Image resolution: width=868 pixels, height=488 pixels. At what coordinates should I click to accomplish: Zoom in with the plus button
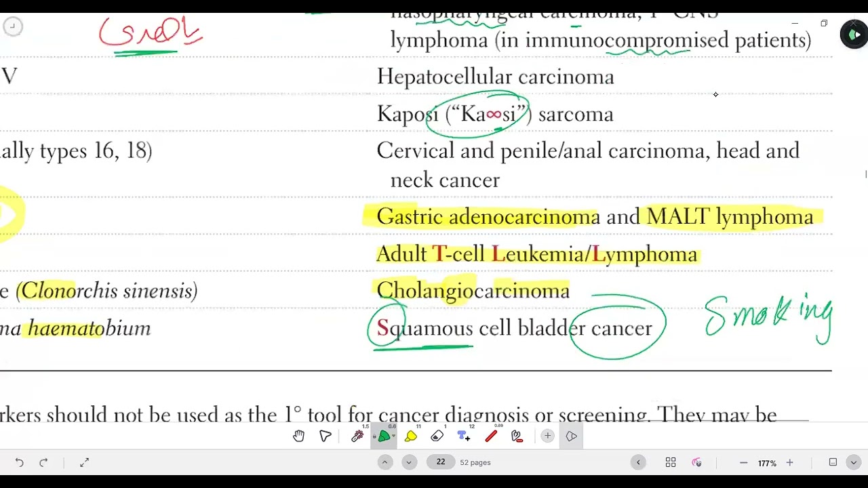(789, 462)
